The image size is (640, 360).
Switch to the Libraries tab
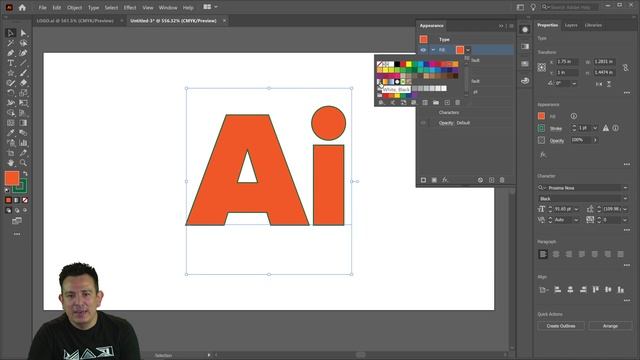point(593,25)
